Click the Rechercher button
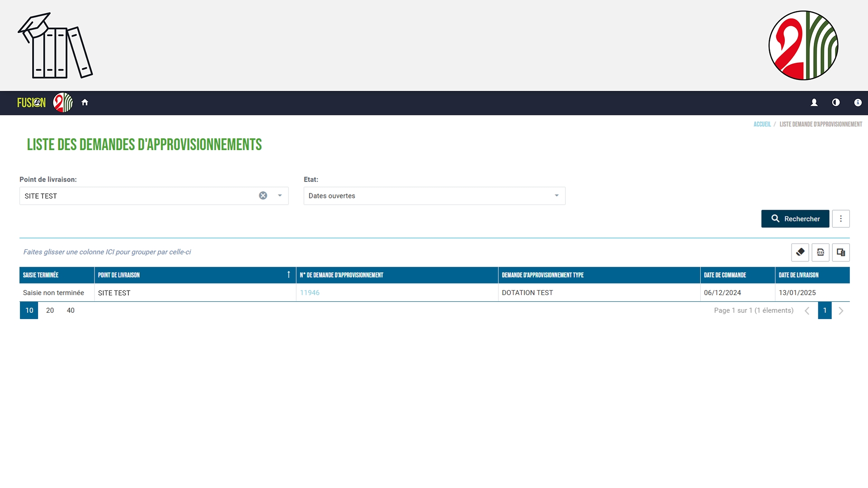 [795, 219]
